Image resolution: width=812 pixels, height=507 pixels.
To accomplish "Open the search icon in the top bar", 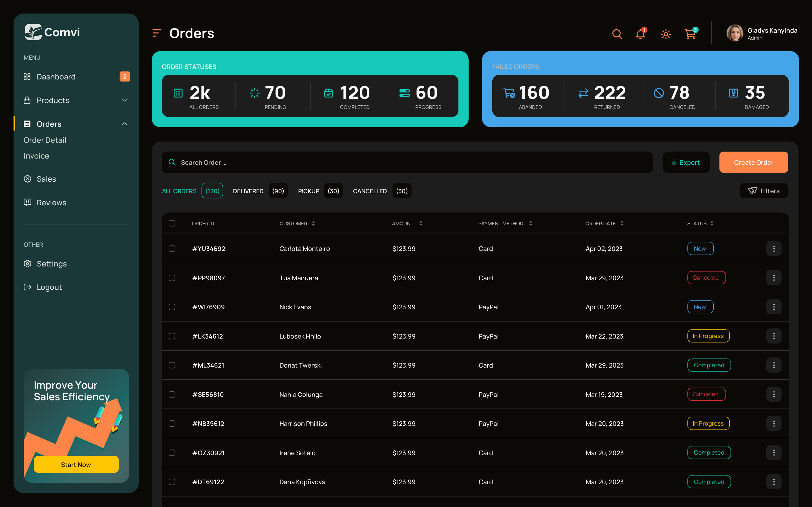I will [x=617, y=34].
